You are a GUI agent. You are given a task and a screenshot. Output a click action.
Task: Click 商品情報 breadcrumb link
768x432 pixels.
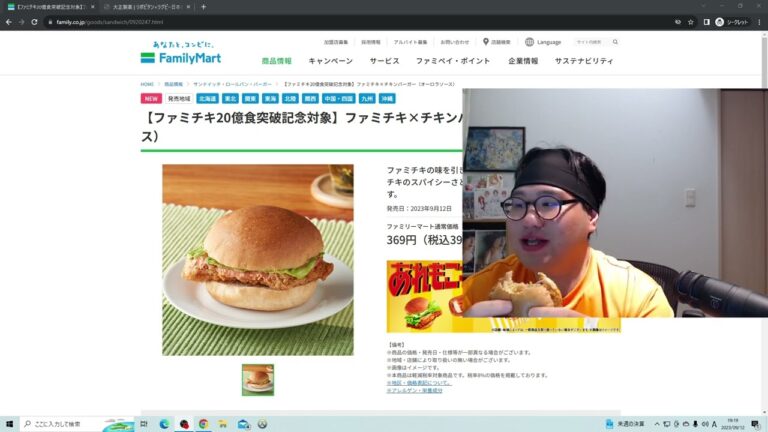pyautogui.click(x=173, y=84)
